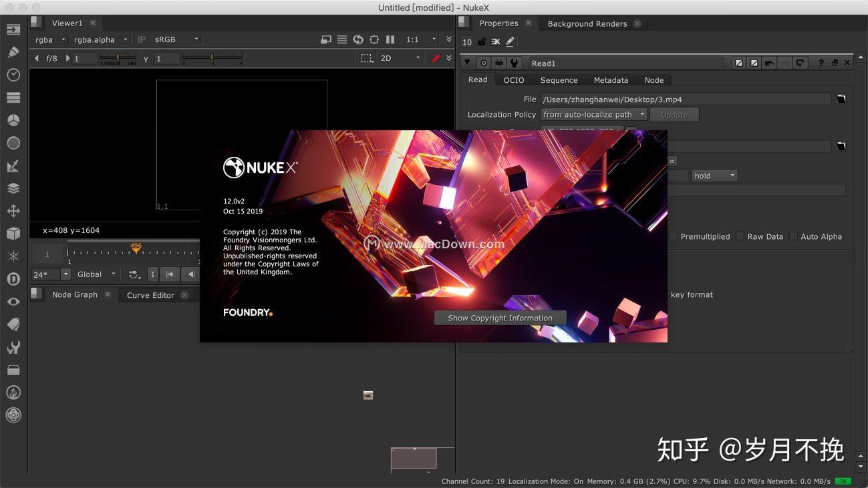This screenshot has height=488, width=868.
Task: Open the Other nodes menu
Action: pyautogui.click(x=13, y=370)
